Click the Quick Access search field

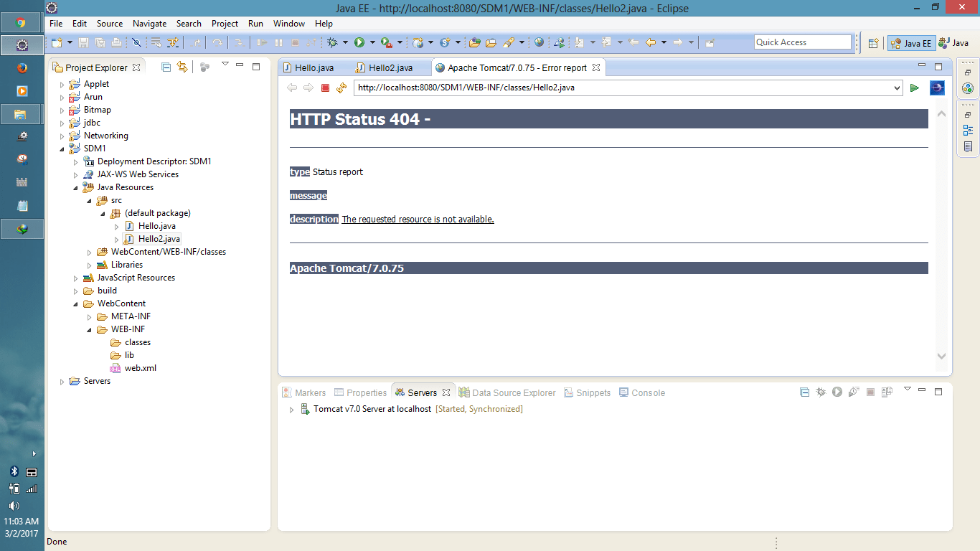click(x=803, y=42)
